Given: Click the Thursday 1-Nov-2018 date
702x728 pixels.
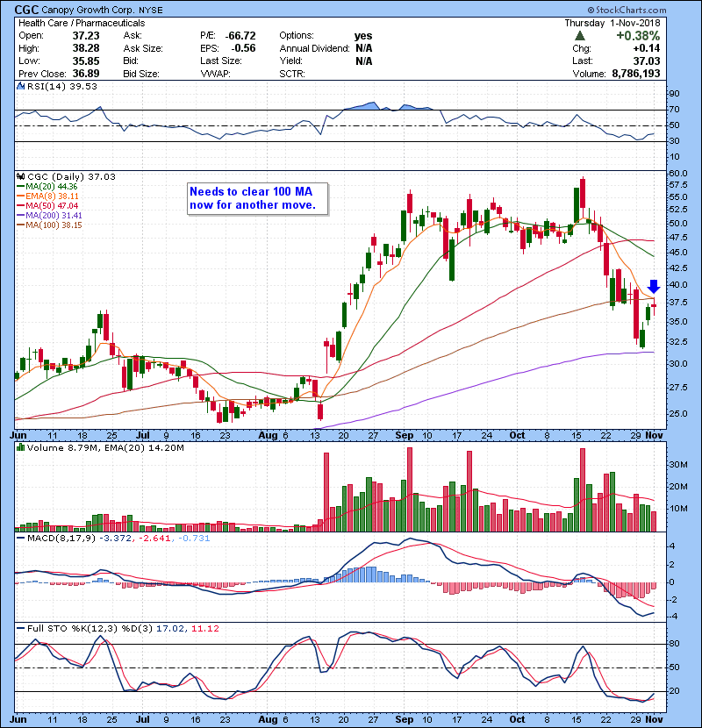Looking at the screenshot, I should [612, 23].
